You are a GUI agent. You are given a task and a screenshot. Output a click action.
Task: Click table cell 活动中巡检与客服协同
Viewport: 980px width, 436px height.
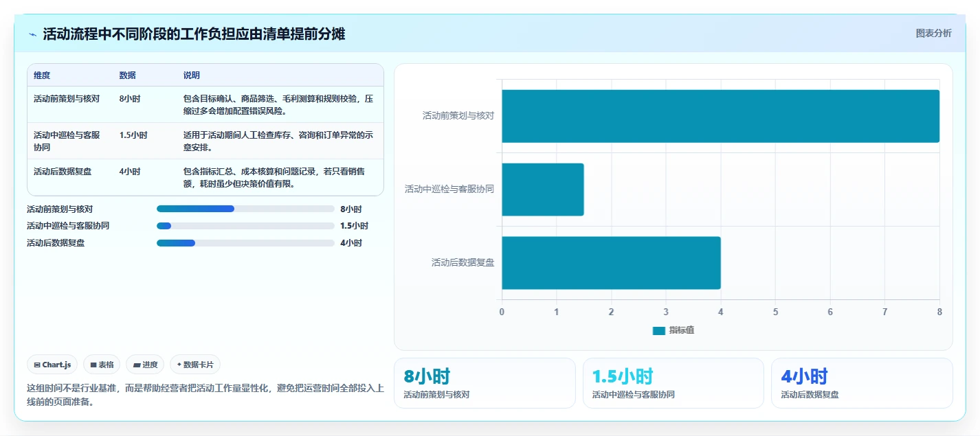click(x=67, y=141)
